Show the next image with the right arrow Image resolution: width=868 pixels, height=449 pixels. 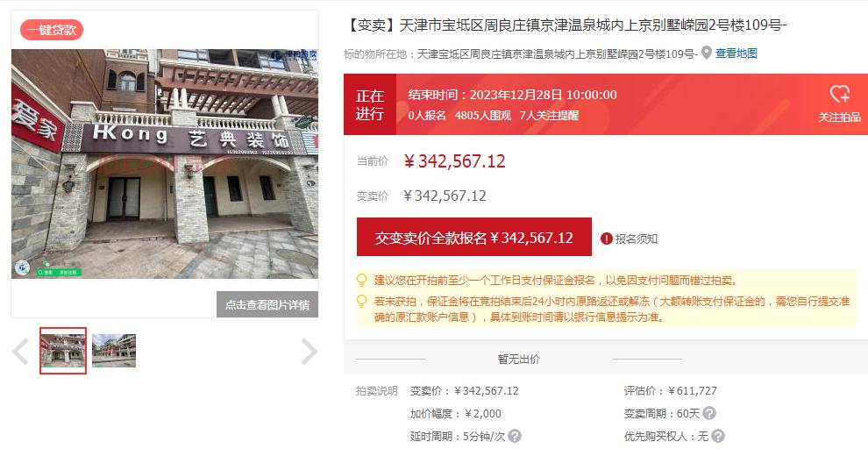click(x=309, y=352)
